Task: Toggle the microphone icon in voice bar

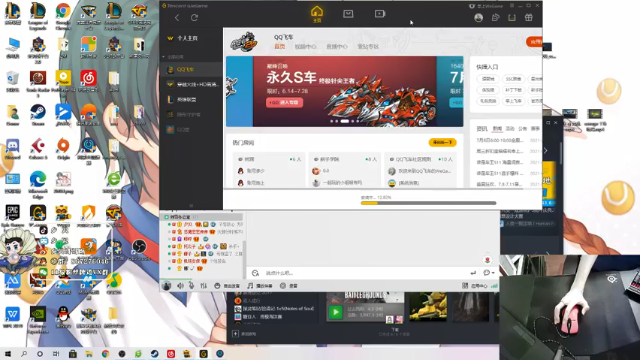Action: [x=191, y=286]
